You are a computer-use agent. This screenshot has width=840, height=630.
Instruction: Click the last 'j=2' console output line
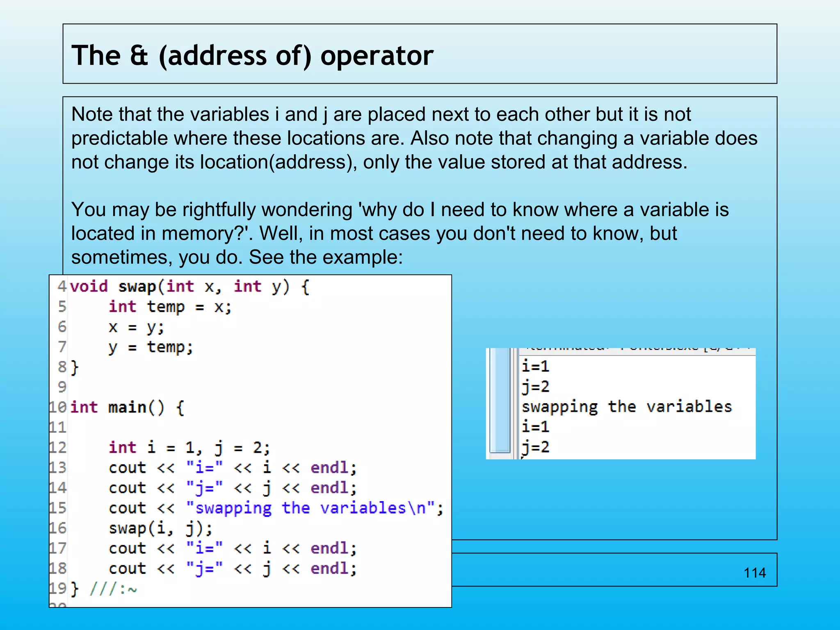click(535, 447)
